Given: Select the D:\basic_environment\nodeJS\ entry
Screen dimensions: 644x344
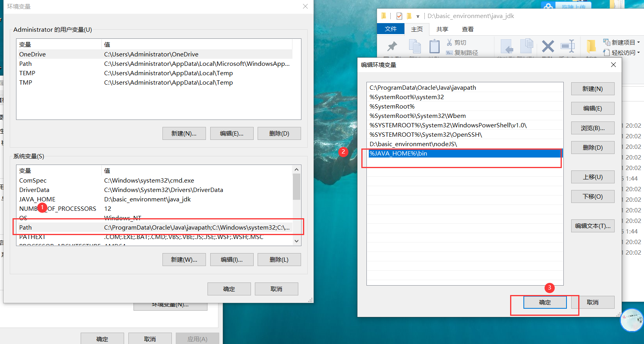Looking at the screenshot, I should pyautogui.click(x=465, y=144).
